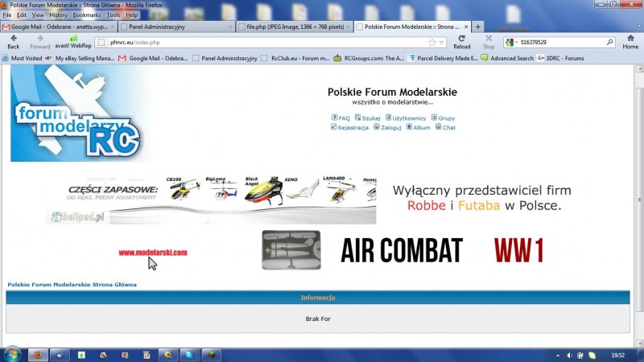Open the Google Mail bookmark in toolbar

[x=153, y=58]
